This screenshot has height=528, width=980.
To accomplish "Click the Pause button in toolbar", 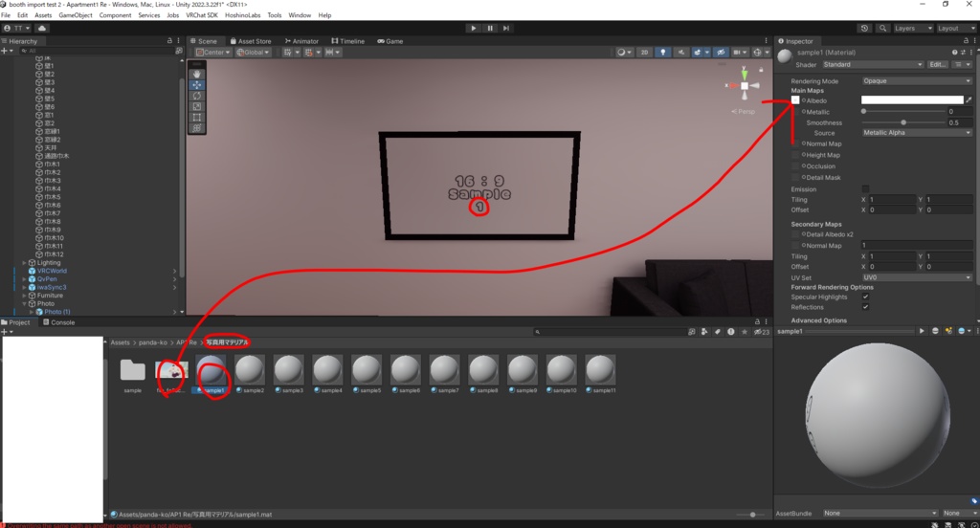I will pos(490,28).
